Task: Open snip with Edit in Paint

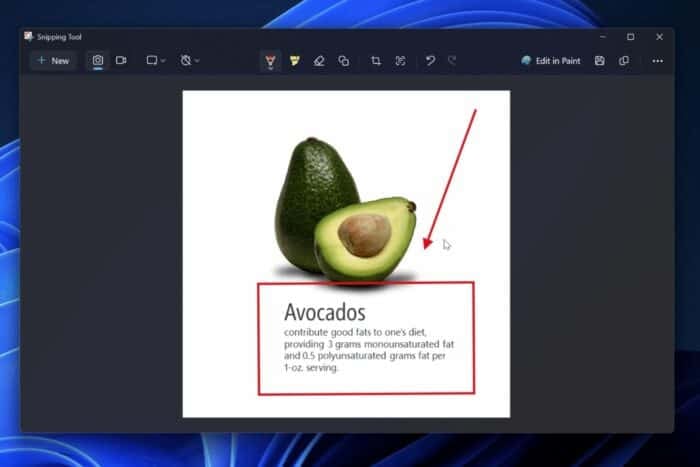Action: click(x=550, y=61)
